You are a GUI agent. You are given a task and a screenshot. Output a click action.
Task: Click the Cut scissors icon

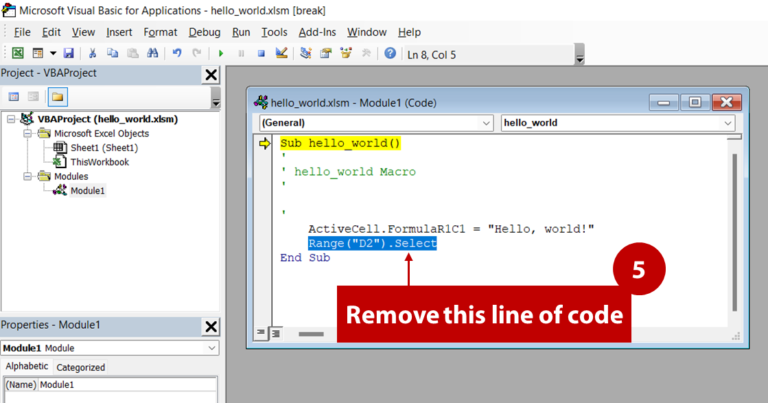pyautogui.click(x=92, y=53)
